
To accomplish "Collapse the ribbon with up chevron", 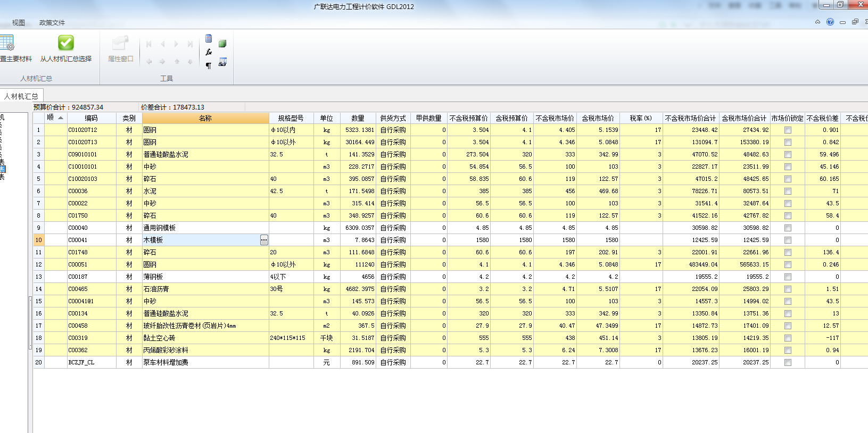I will [817, 22].
